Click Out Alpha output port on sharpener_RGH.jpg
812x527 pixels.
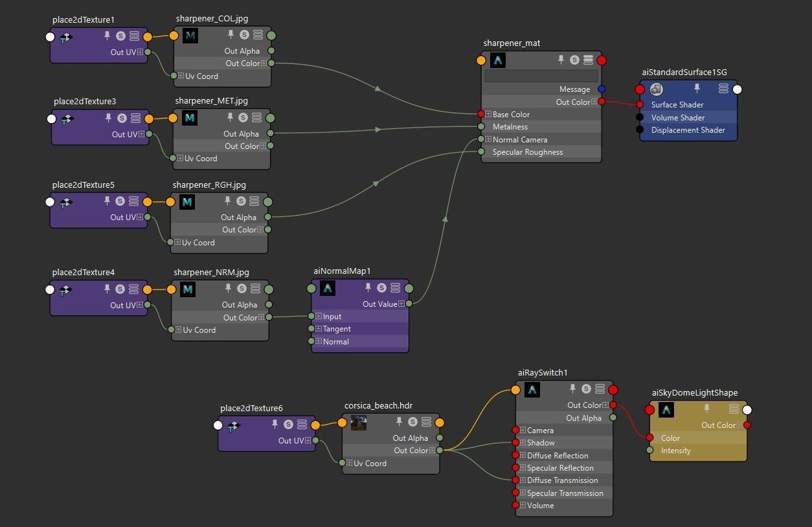click(x=268, y=217)
